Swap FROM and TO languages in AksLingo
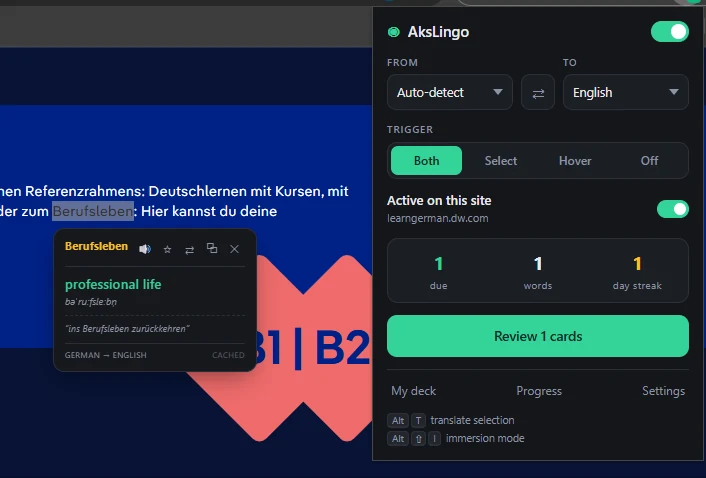Image resolution: width=706 pixels, height=478 pixels. pos(538,93)
